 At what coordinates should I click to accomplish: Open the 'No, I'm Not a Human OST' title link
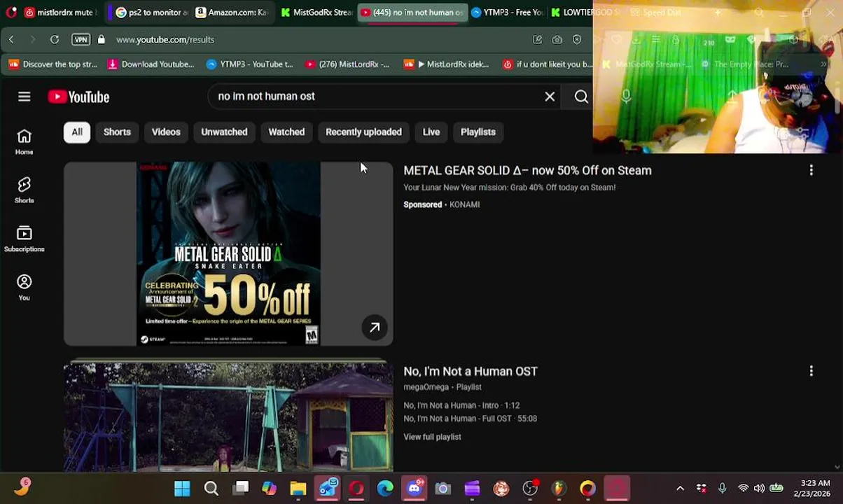(471, 371)
